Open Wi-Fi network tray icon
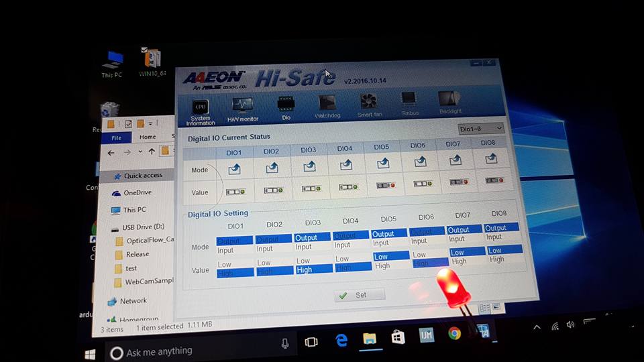This screenshot has height=362, width=644. 555,326
